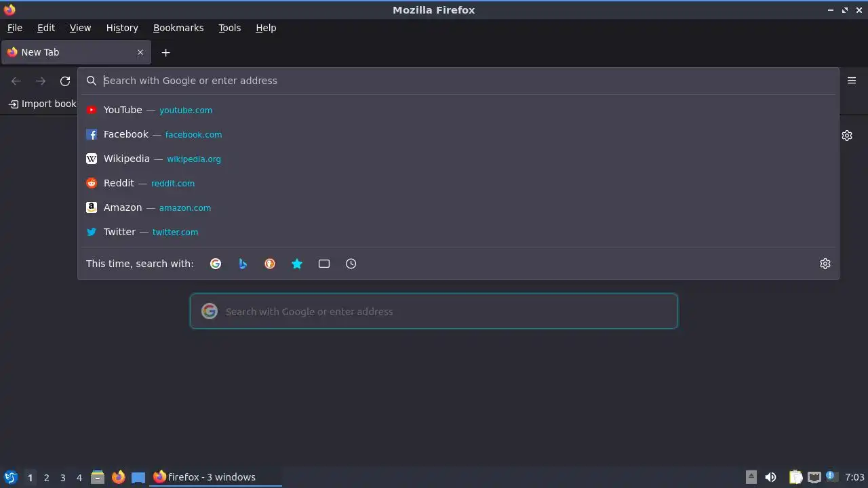Reload the current page
This screenshot has height=488, width=868.
pos(65,81)
